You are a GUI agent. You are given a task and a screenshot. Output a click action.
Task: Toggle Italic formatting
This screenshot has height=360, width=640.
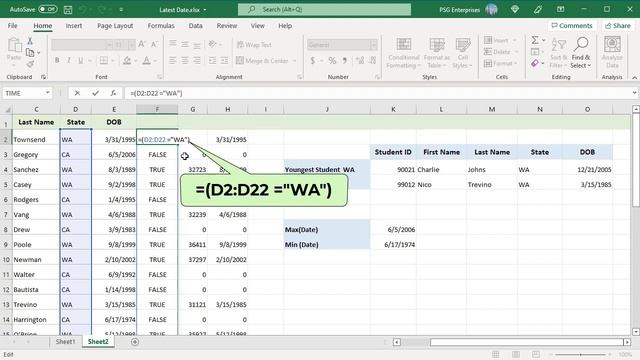click(69, 60)
